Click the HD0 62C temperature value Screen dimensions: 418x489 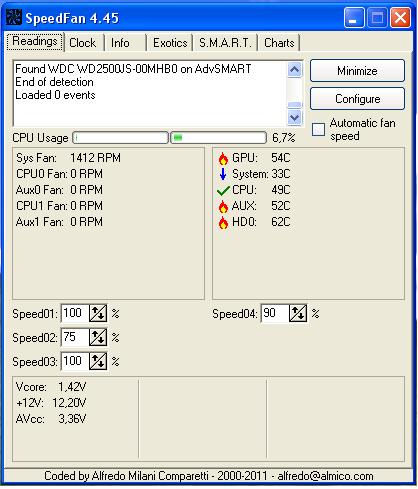(281, 222)
